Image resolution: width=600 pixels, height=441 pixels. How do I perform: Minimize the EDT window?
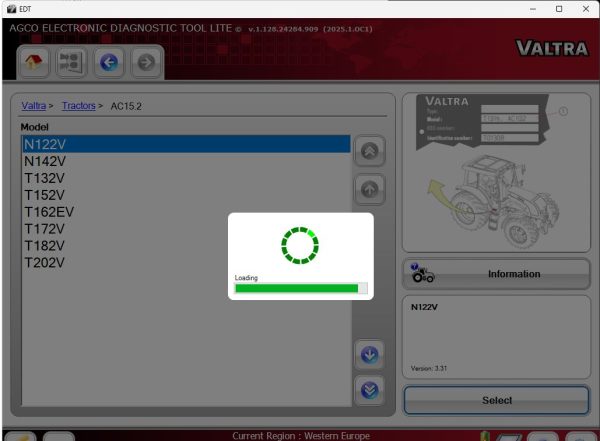click(x=533, y=9)
